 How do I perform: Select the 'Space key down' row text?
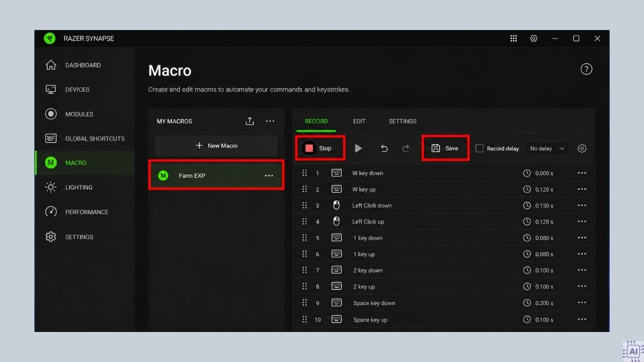(x=374, y=303)
